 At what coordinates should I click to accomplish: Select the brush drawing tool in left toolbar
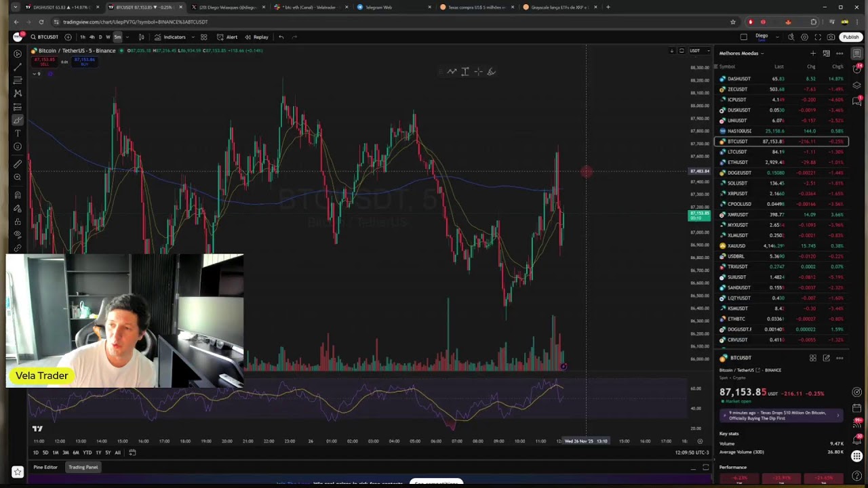point(18,120)
